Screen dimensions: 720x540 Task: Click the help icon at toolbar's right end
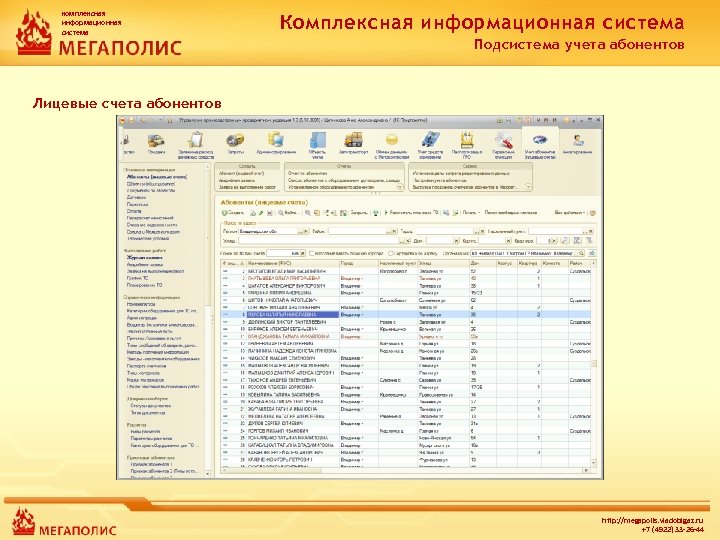click(x=593, y=213)
